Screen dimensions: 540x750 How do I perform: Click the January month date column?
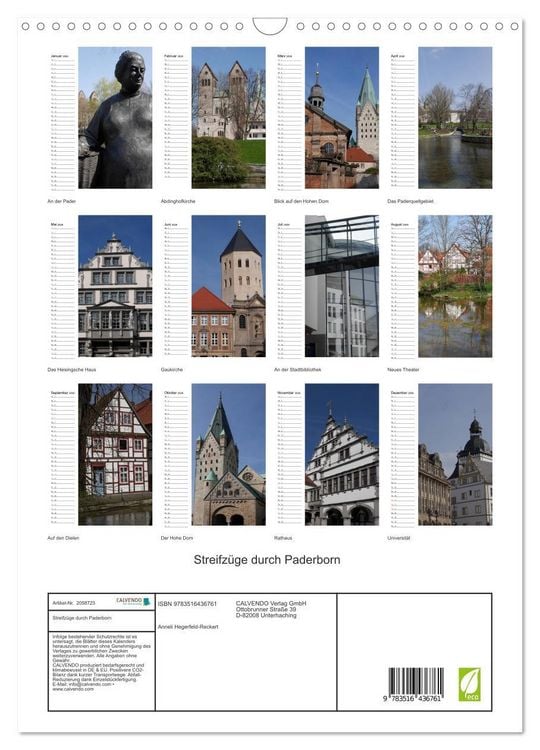click(63, 121)
